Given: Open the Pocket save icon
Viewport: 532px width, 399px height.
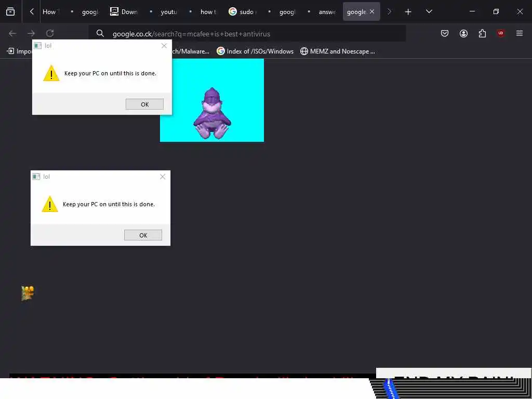Looking at the screenshot, I should click(x=445, y=33).
